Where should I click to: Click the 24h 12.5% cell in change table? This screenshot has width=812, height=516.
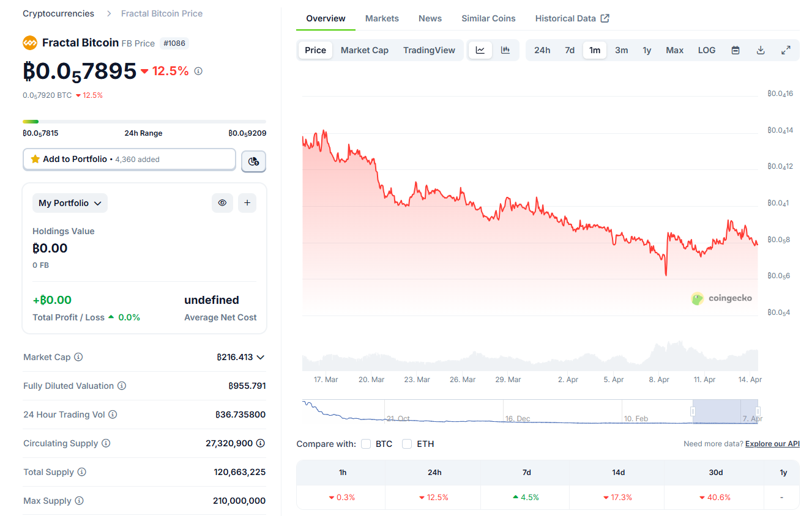[434, 497]
